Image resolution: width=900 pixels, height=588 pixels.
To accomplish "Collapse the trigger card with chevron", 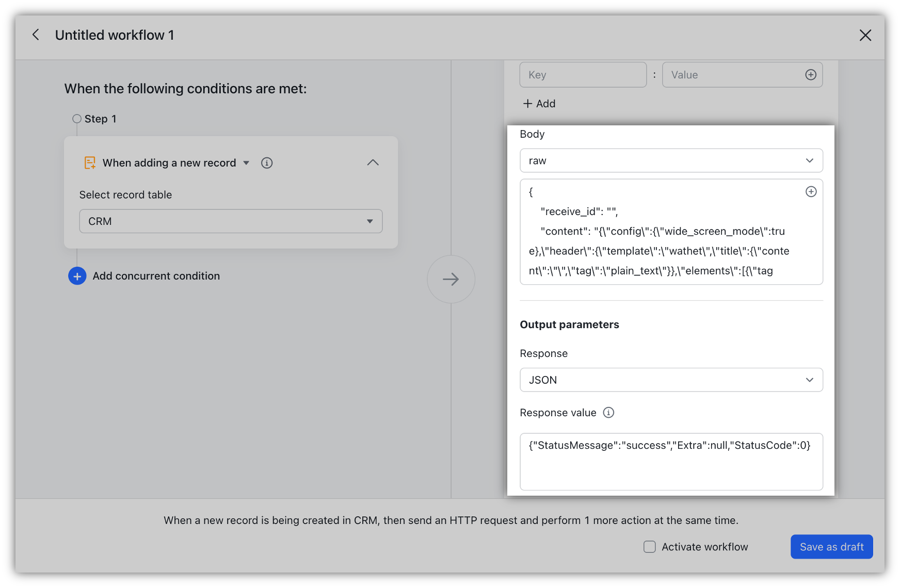I will (373, 163).
